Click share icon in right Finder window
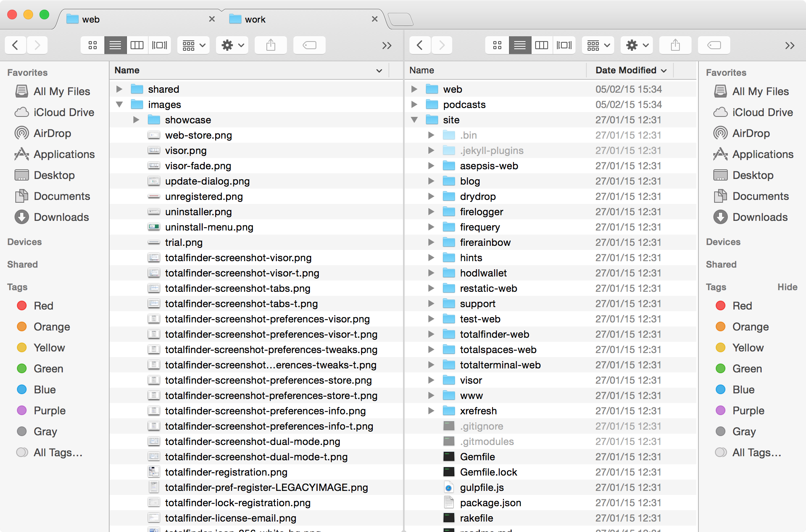The height and width of the screenshot is (532, 806). click(675, 44)
